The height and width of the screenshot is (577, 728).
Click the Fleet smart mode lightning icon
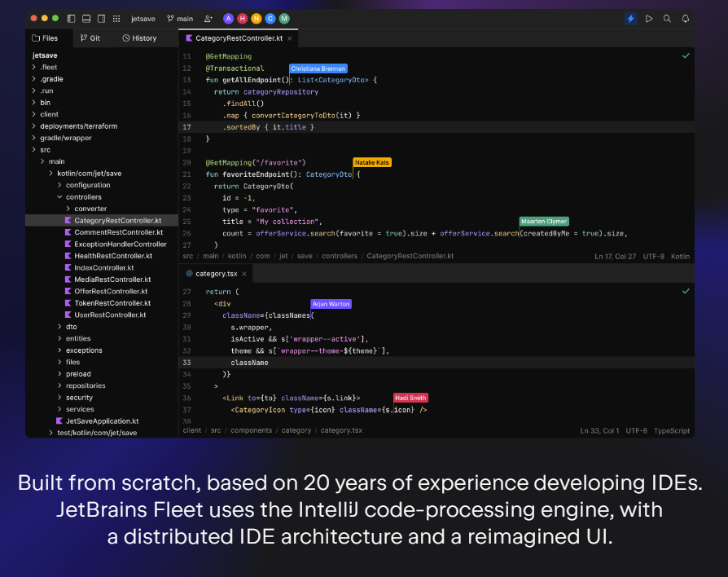pos(631,18)
